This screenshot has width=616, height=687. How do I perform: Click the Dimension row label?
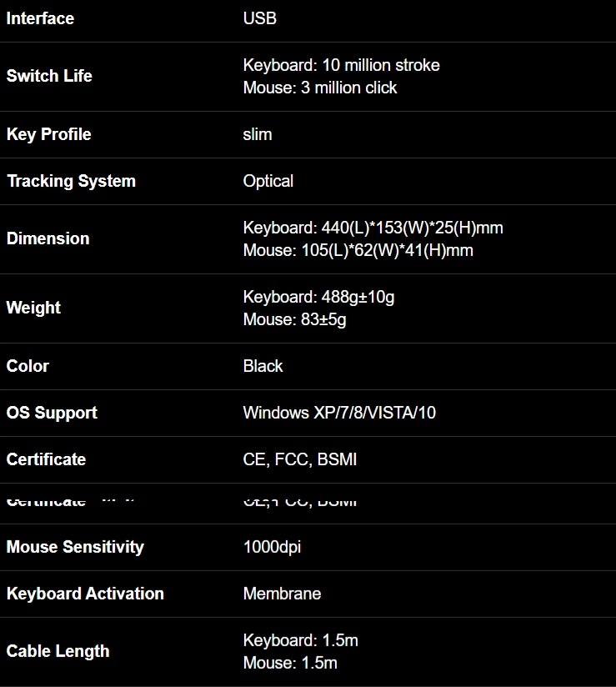point(48,238)
